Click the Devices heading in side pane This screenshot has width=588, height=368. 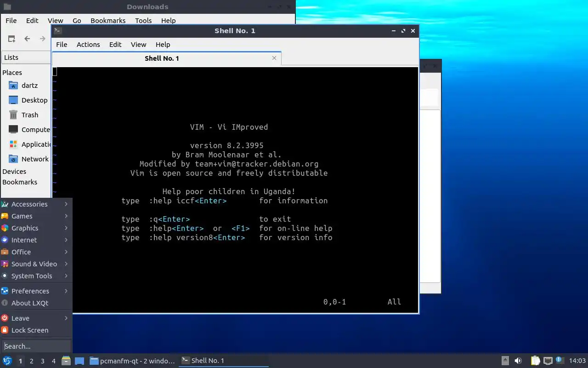(x=14, y=172)
